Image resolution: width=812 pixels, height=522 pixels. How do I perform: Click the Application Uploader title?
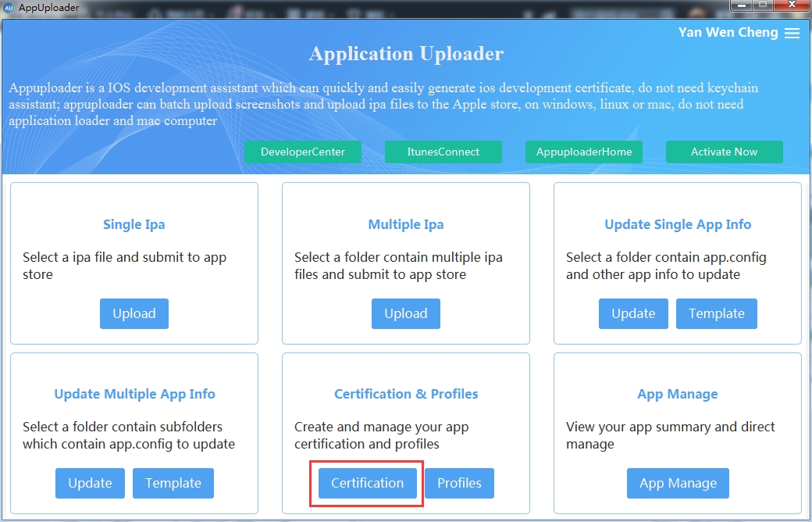(406, 53)
